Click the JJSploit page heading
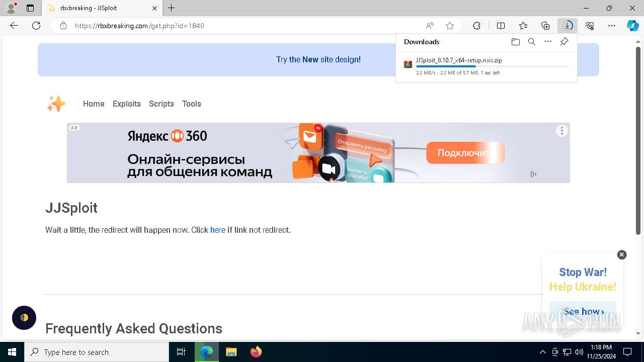This screenshot has width=644, height=362. (71, 208)
